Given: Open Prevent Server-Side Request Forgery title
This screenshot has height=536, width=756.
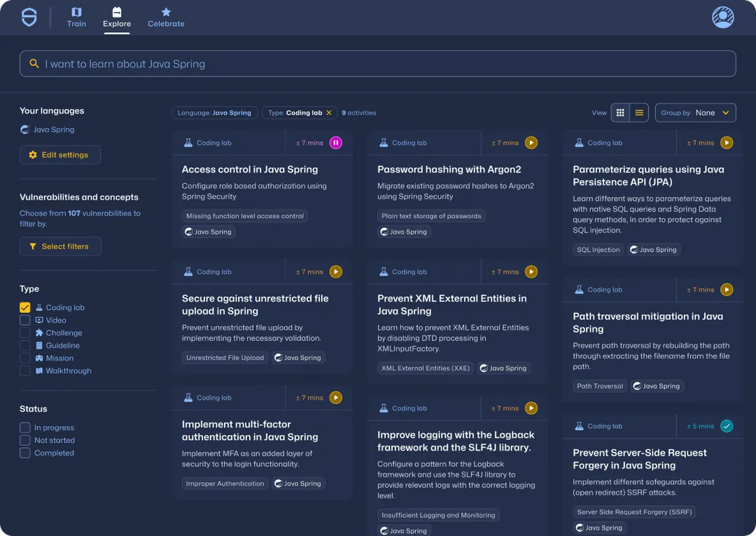Looking at the screenshot, I should pyautogui.click(x=639, y=459).
